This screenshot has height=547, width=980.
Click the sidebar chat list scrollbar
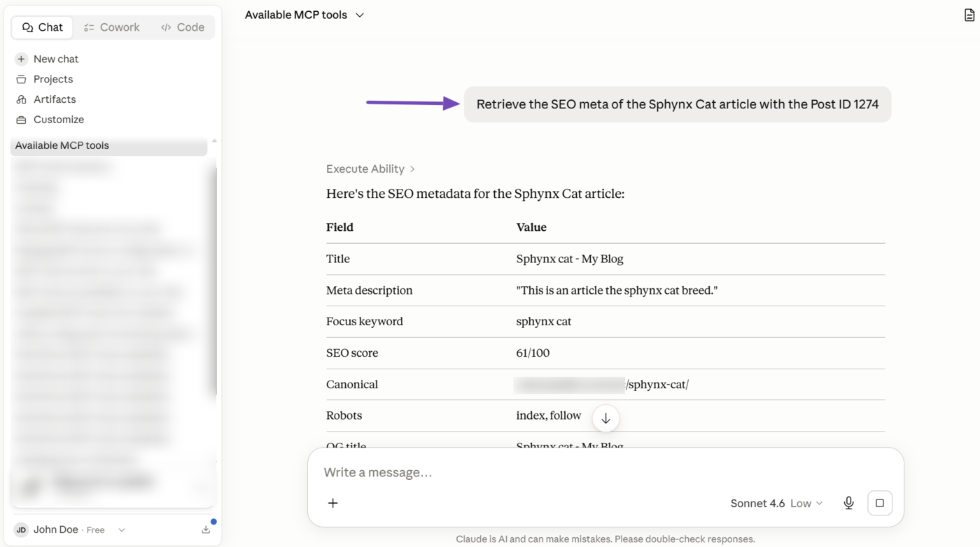214,280
